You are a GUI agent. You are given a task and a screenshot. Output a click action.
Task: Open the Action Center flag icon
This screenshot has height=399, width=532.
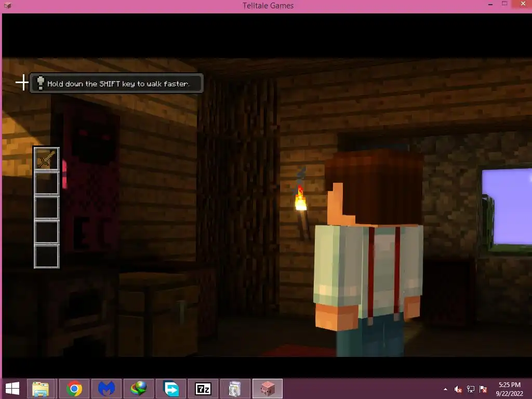pos(483,389)
